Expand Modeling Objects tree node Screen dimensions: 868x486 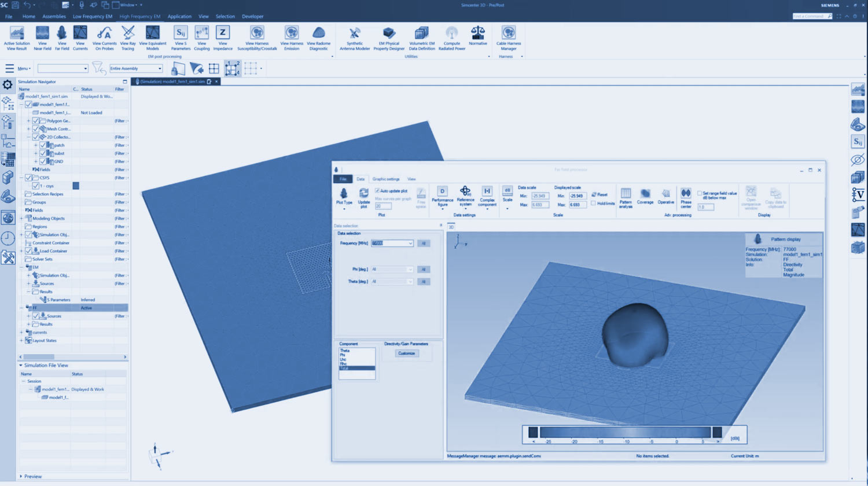coord(22,219)
